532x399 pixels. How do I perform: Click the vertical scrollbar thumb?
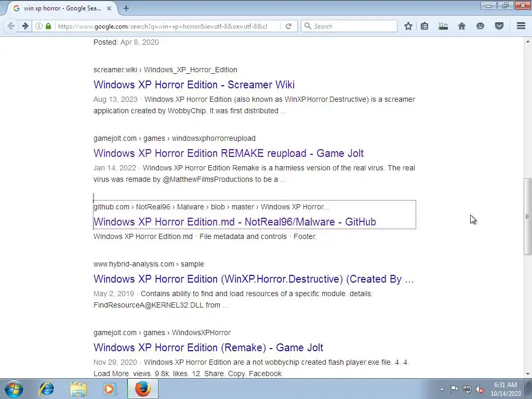527,217
